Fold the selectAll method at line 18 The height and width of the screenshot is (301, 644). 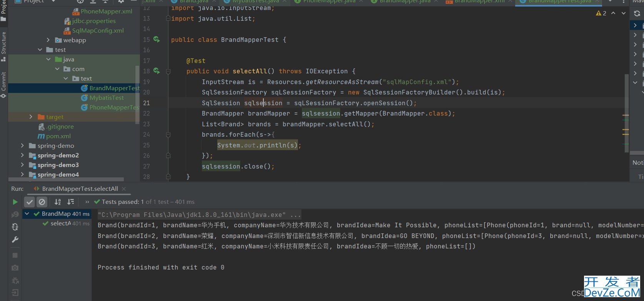[168, 71]
